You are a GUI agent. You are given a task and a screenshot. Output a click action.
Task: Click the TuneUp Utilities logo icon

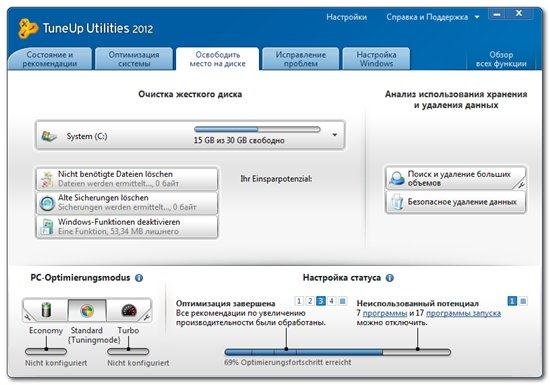(28, 28)
